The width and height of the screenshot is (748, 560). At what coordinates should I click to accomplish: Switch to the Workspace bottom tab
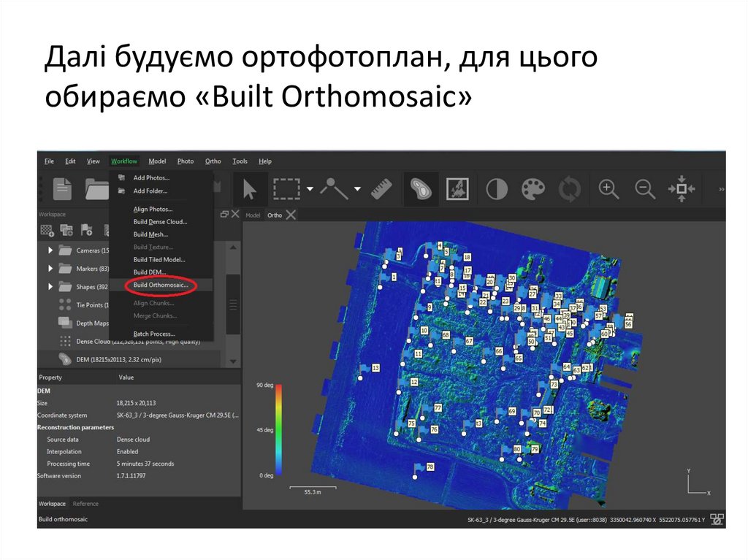(x=52, y=504)
